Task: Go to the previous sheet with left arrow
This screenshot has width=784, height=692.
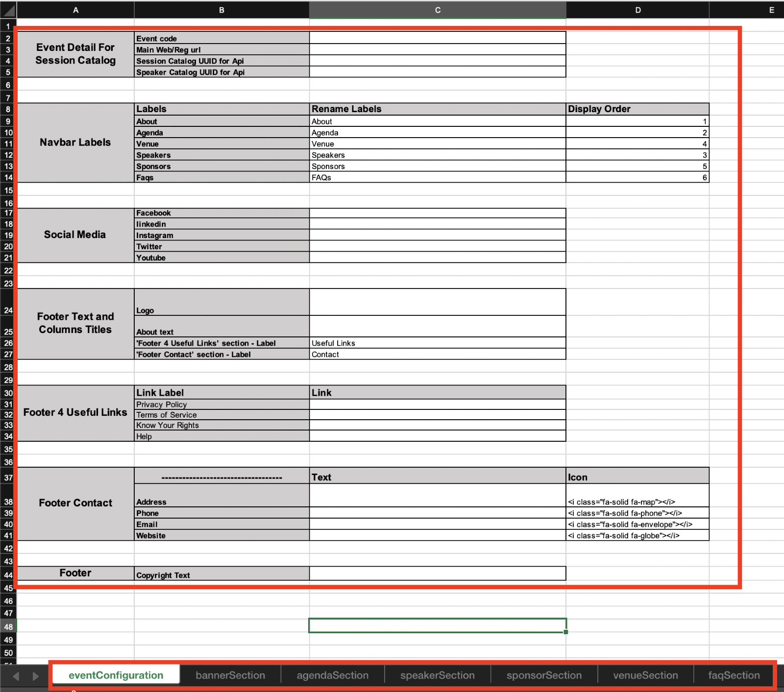Action: [16, 676]
